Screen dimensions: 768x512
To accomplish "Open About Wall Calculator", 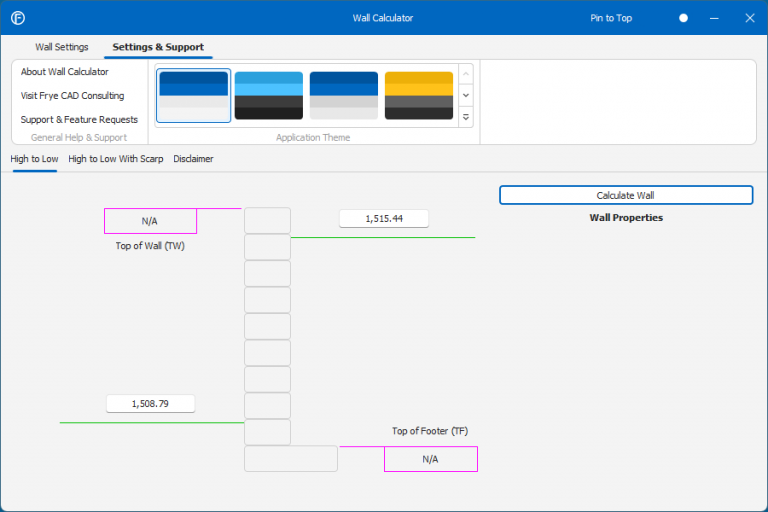I will 65,72.
